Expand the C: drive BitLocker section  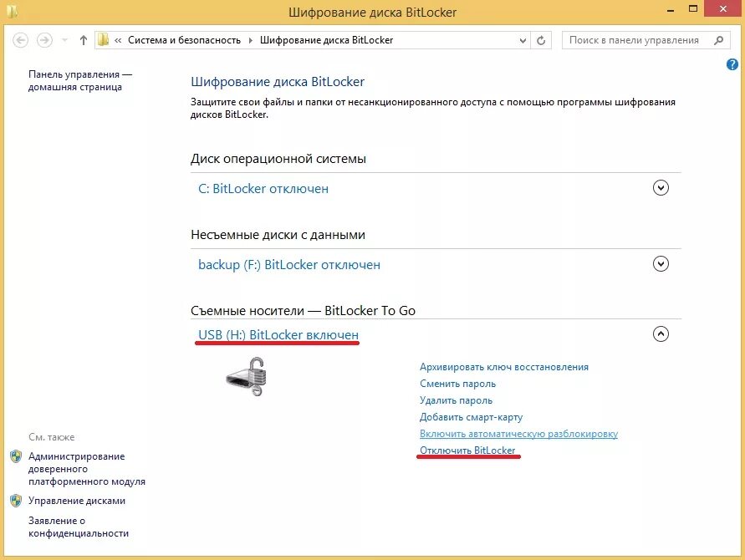point(661,187)
